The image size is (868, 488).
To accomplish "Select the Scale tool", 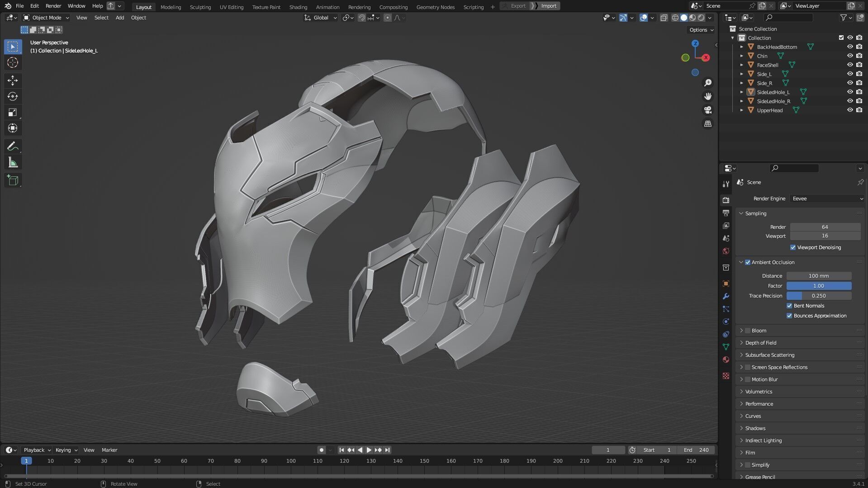I will click(13, 112).
